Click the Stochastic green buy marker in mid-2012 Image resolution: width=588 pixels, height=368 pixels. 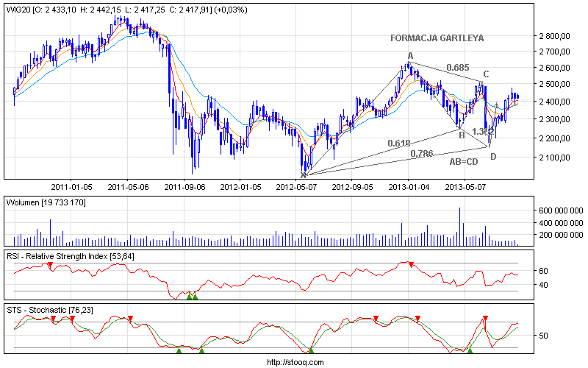click(311, 351)
